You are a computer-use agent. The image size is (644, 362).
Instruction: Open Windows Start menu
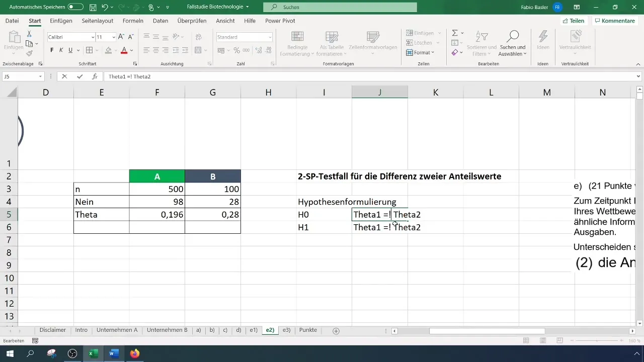tap(10, 353)
